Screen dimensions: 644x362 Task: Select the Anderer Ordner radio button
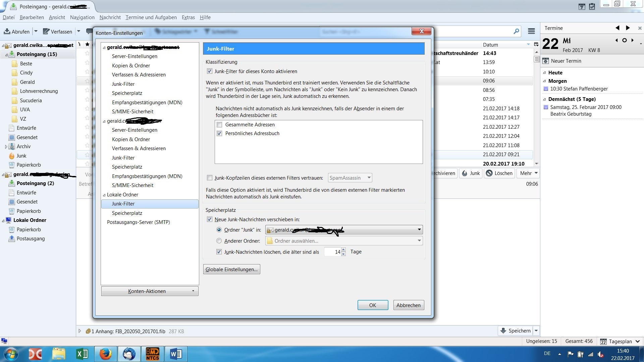[x=219, y=241]
